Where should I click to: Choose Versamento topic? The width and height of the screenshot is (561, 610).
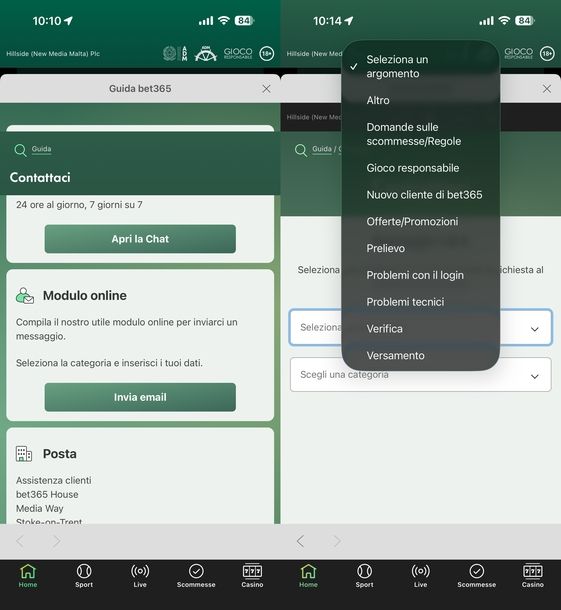tap(421, 356)
